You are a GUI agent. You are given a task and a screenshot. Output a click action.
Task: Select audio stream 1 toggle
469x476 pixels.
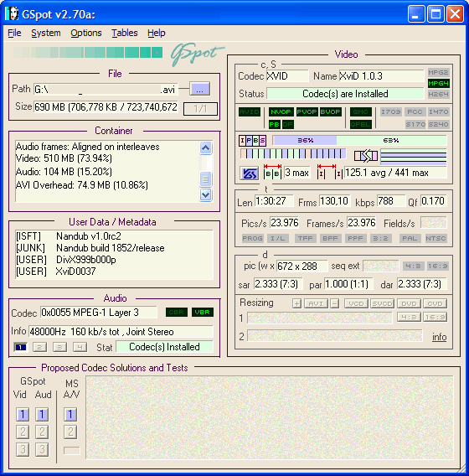tap(21, 347)
